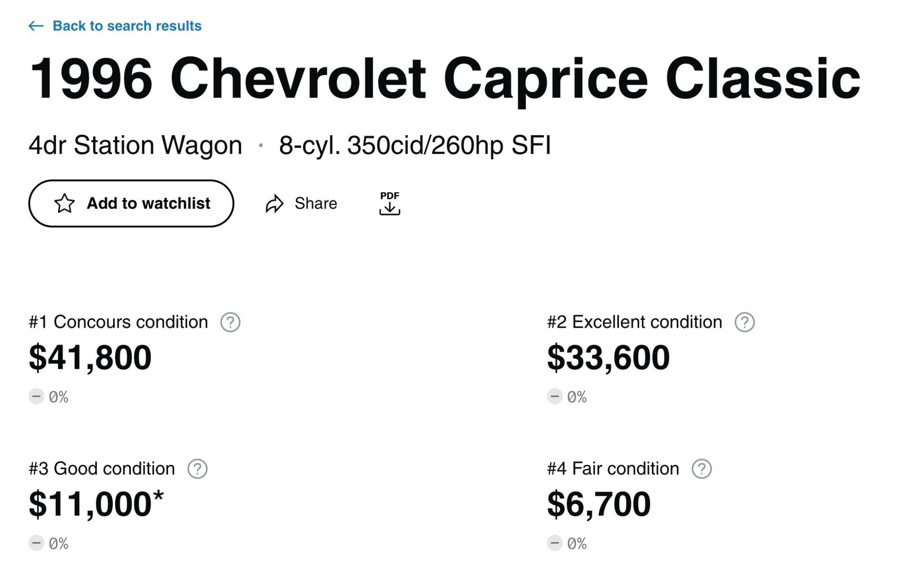Click the back arrow icon
This screenshot has height=588, width=899.
pos(36,26)
